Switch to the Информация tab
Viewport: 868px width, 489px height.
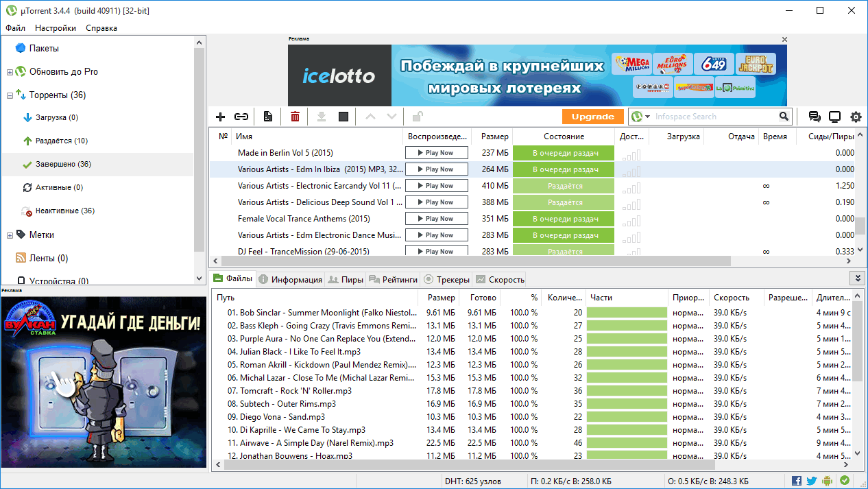pos(290,279)
